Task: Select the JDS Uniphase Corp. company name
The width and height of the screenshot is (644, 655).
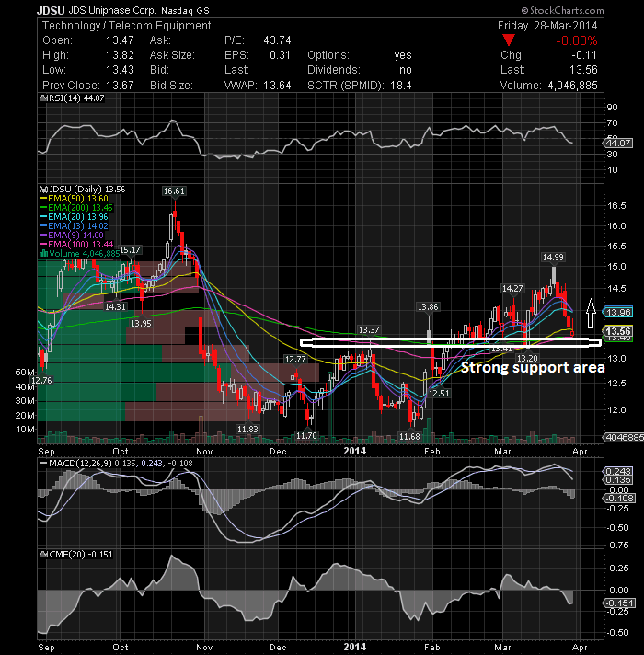Action: (x=113, y=10)
